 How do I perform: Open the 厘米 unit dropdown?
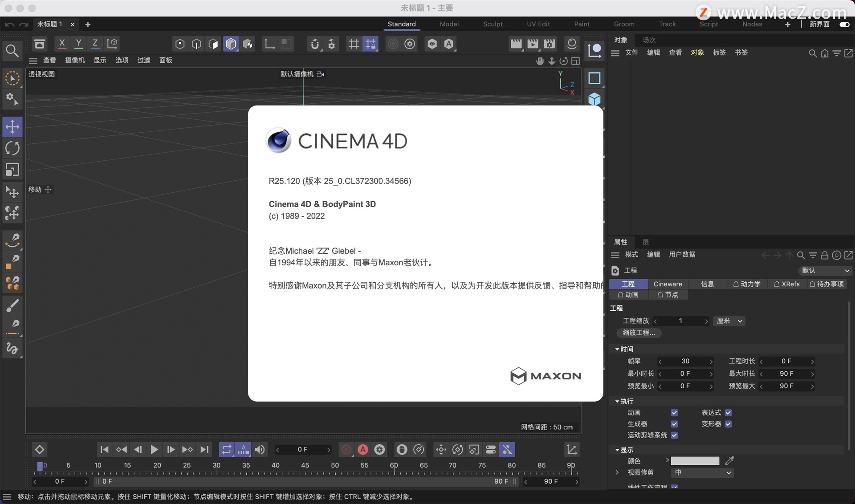[729, 321]
